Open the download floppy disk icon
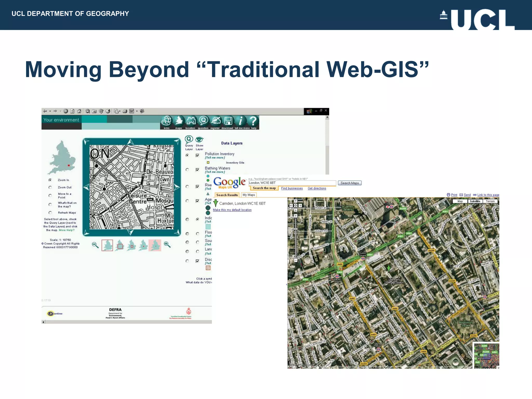Image resolution: width=532 pixels, height=399 pixels. (x=228, y=121)
